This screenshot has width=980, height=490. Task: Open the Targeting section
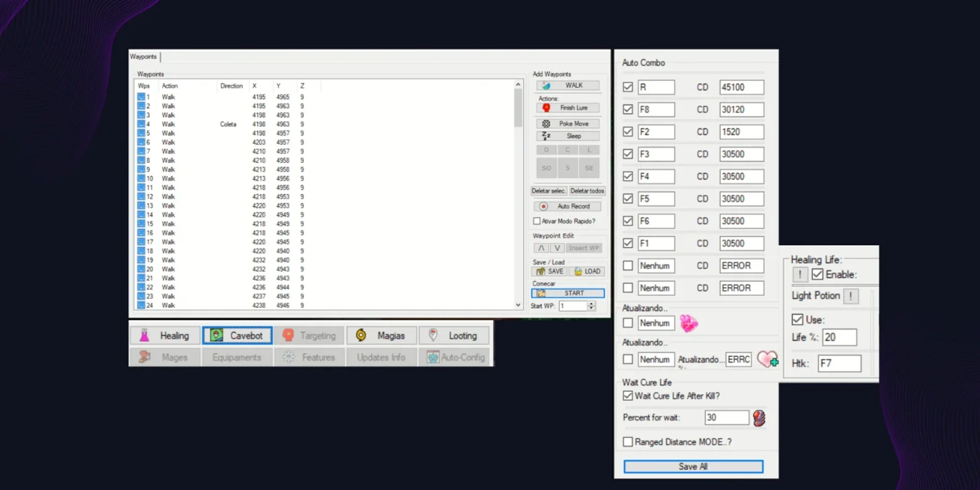[309, 335]
